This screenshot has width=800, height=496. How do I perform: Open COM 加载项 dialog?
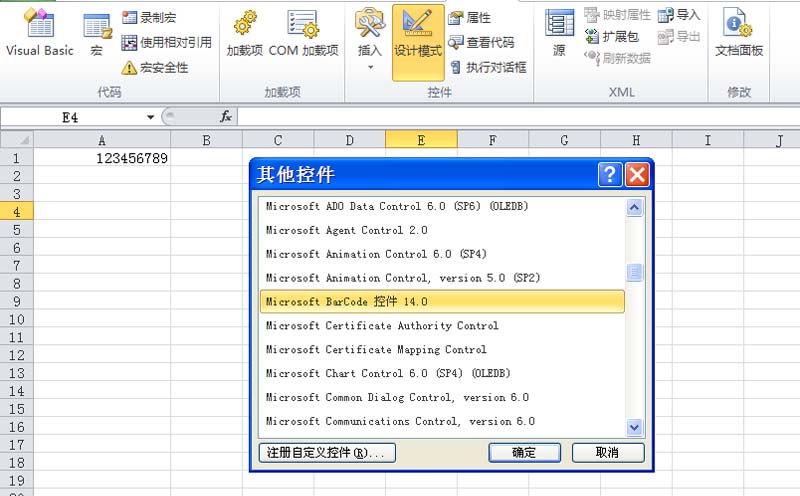(x=304, y=34)
